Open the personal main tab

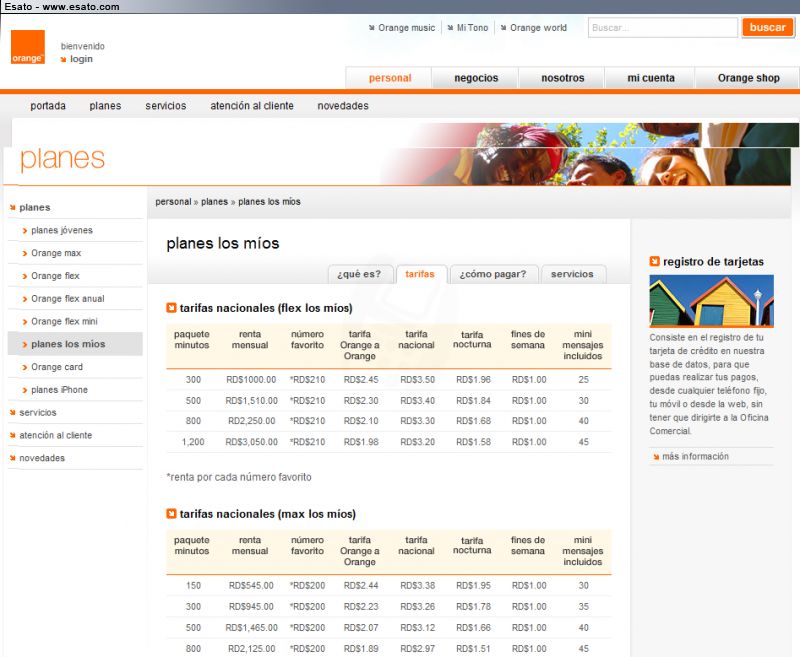(x=389, y=78)
